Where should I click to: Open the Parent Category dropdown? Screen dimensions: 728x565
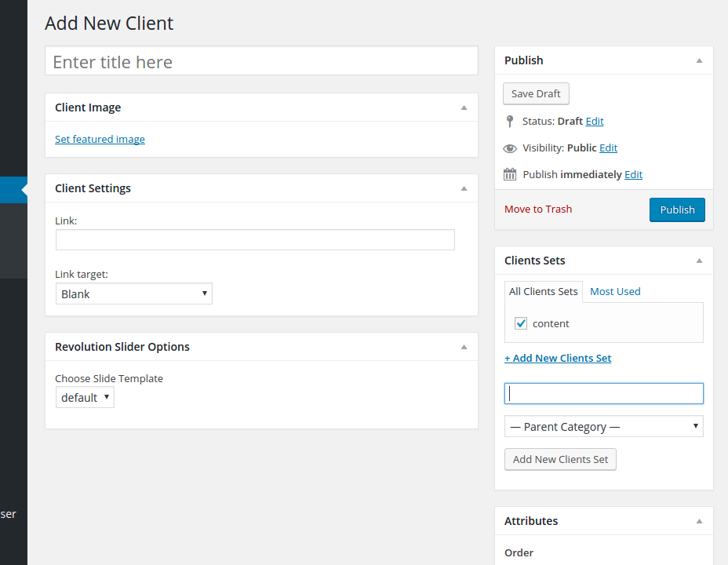603,426
